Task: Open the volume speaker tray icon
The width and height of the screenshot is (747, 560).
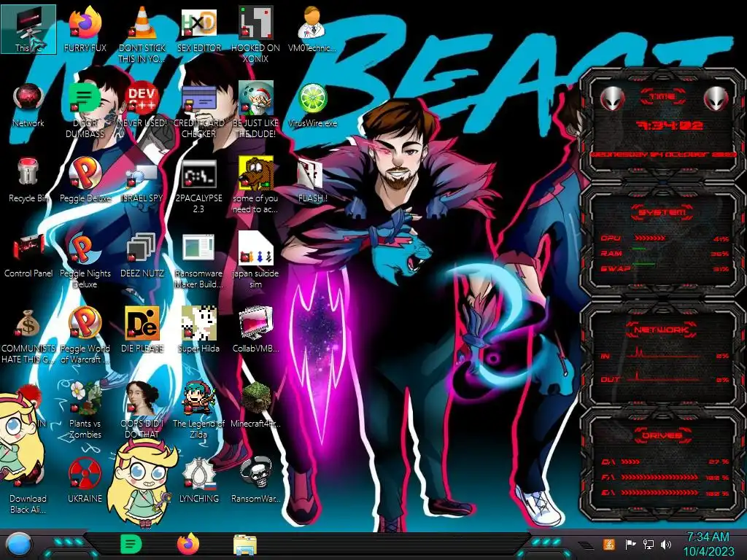Action: point(666,544)
